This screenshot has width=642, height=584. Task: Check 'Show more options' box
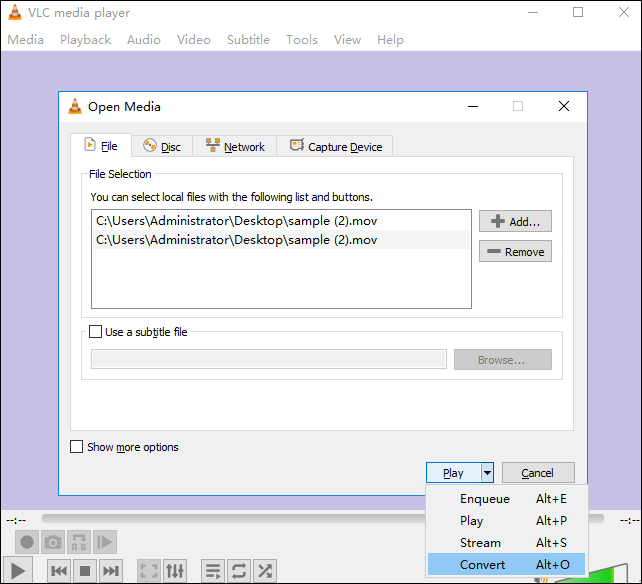point(77,447)
